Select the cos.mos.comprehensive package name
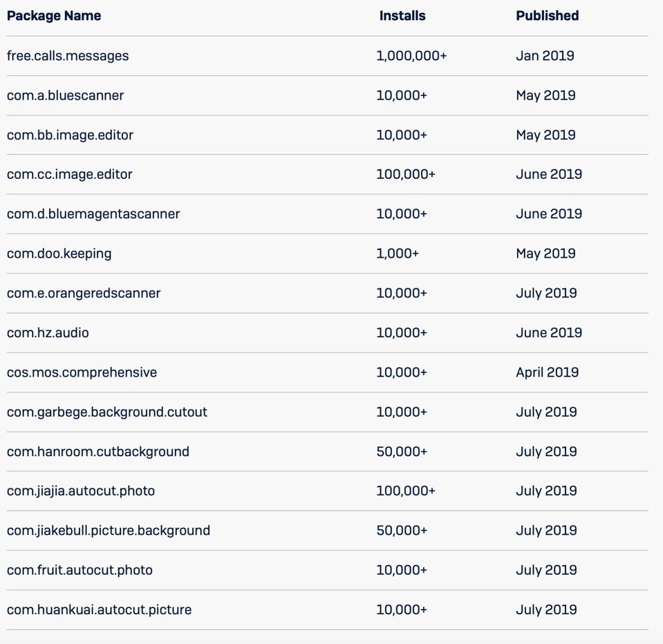 82,372
